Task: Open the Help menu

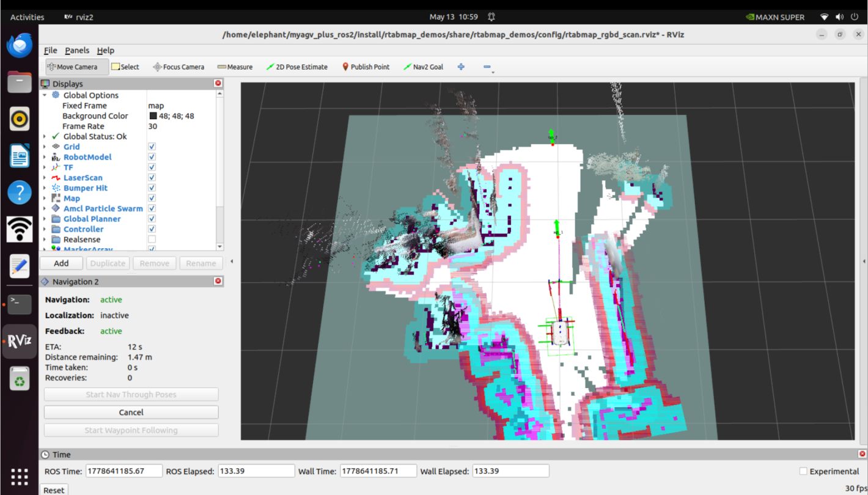Action: 106,50
